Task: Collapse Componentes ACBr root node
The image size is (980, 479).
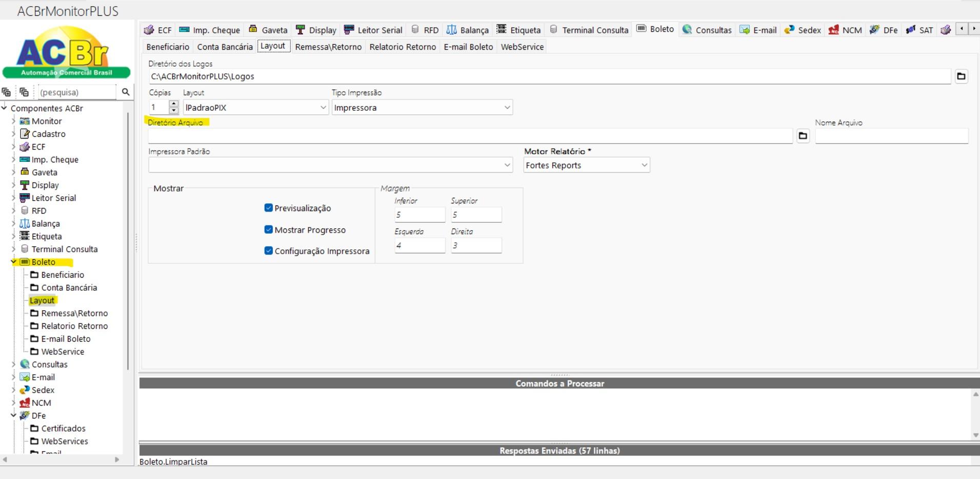Action: click(4, 108)
